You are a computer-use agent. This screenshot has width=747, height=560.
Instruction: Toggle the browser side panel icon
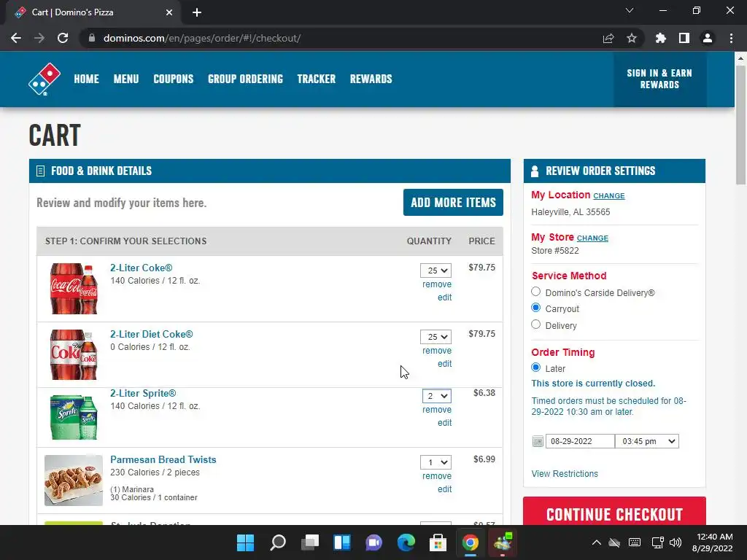[684, 38]
